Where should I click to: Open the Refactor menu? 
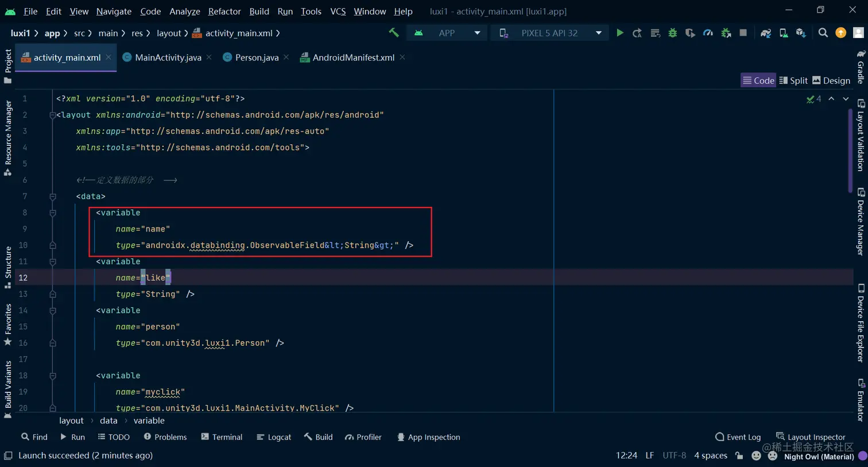pyautogui.click(x=224, y=11)
